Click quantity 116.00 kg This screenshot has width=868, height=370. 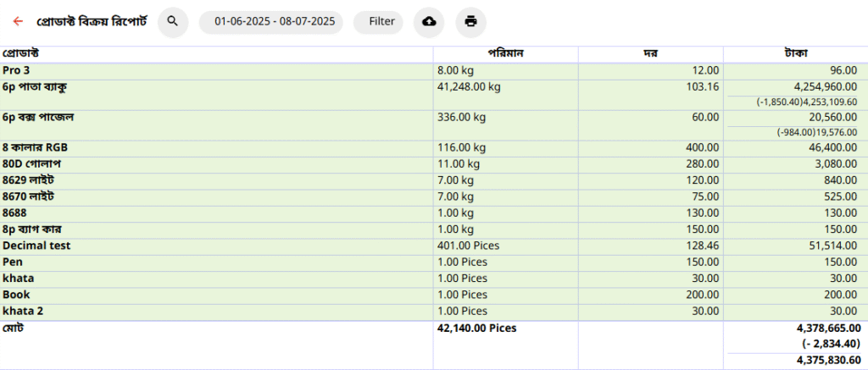point(461,147)
